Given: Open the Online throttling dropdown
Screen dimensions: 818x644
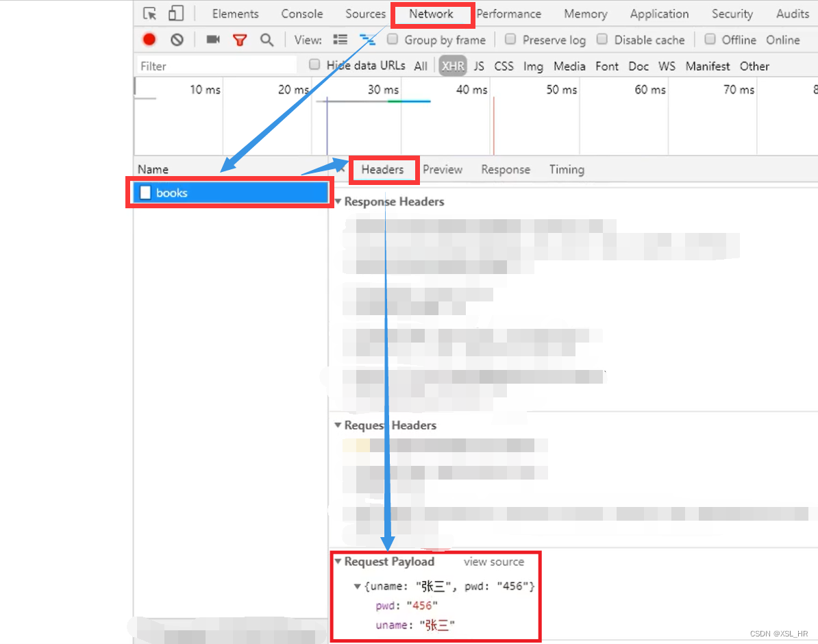Looking at the screenshot, I should pos(783,40).
